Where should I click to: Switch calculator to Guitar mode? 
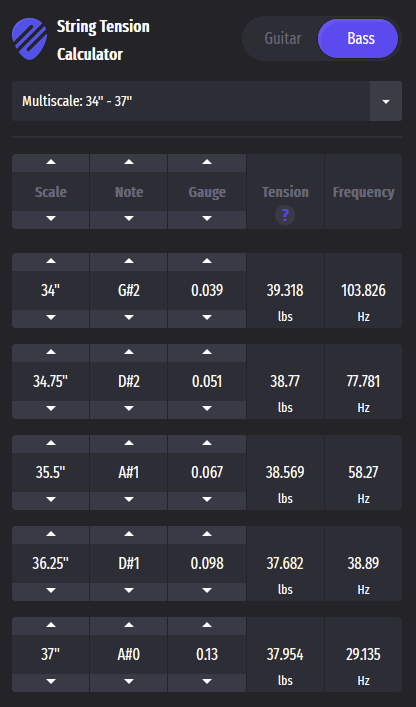(x=283, y=39)
